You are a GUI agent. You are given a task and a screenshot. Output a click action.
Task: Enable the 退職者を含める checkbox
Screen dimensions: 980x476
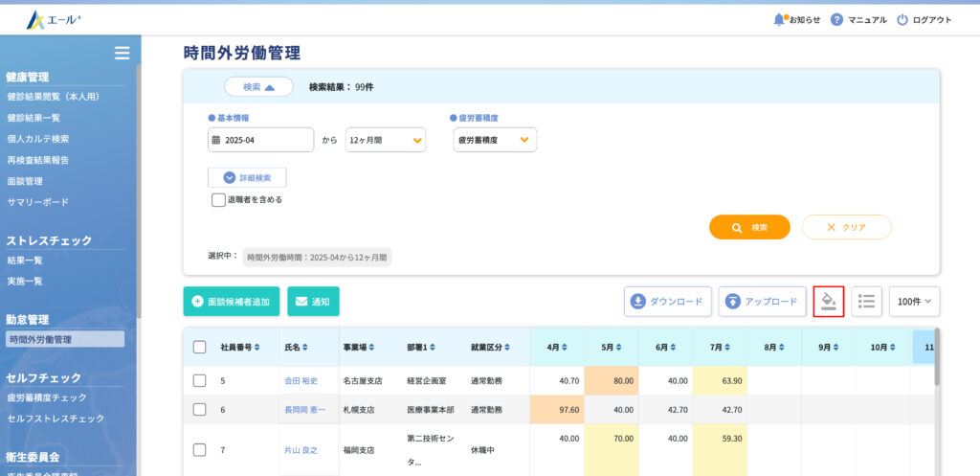218,200
